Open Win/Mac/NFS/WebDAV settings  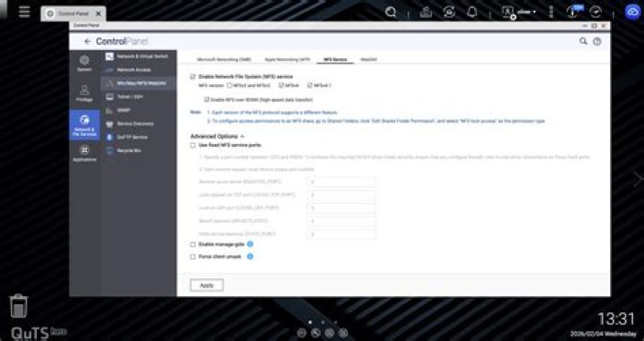[x=138, y=83]
